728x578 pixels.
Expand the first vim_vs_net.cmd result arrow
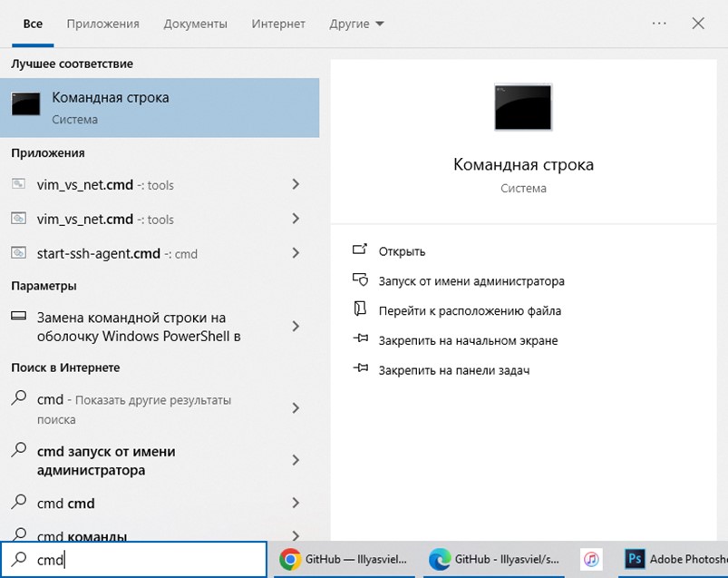[x=296, y=185]
